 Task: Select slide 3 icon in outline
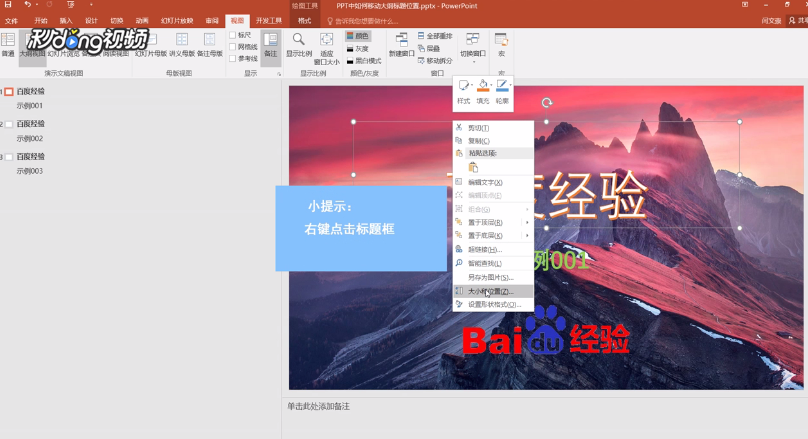[9, 157]
